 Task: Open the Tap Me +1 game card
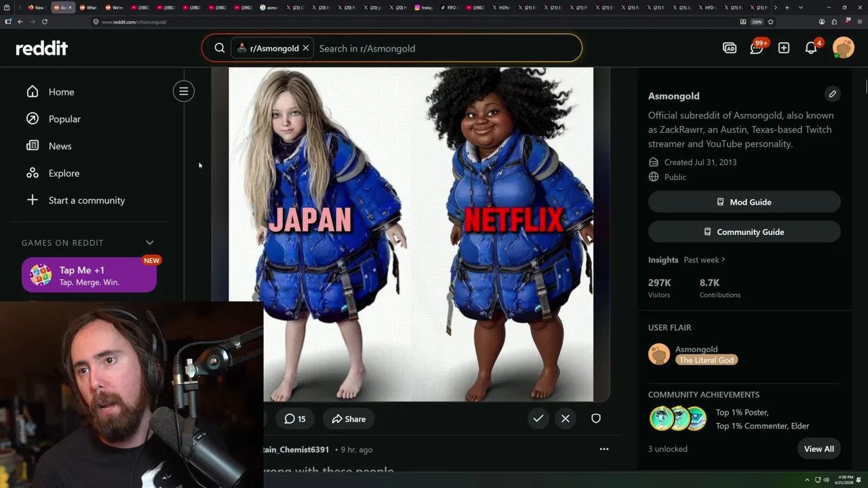[x=89, y=275]
